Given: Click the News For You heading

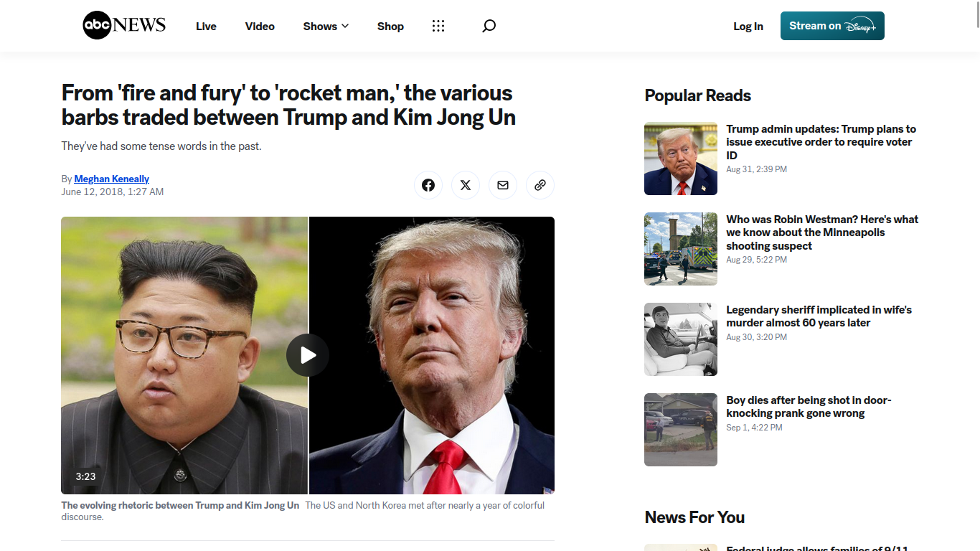Looking at the screenshot, I should coord(694,517).
